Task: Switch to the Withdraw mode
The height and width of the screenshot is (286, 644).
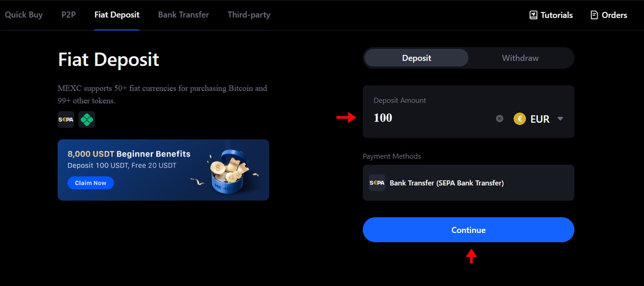Action: [520, 58]
